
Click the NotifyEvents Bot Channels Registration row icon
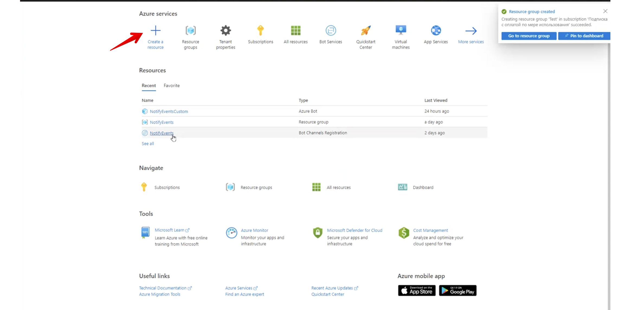click(145, 133)
